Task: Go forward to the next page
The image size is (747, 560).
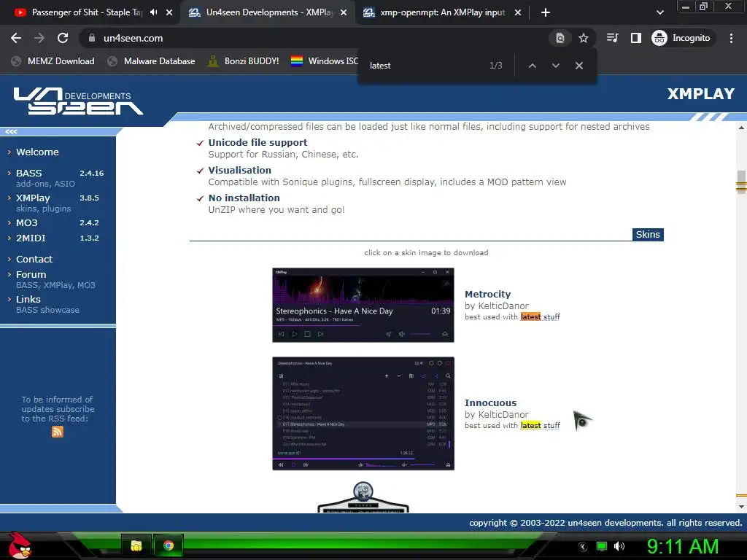Action: [39, 38]
